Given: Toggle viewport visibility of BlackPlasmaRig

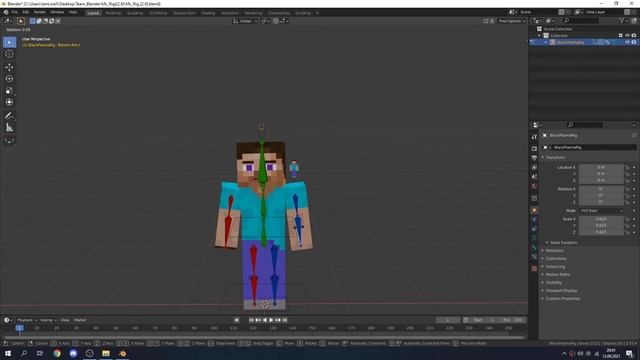Looking at the screenshot, I should pos(627,42).
